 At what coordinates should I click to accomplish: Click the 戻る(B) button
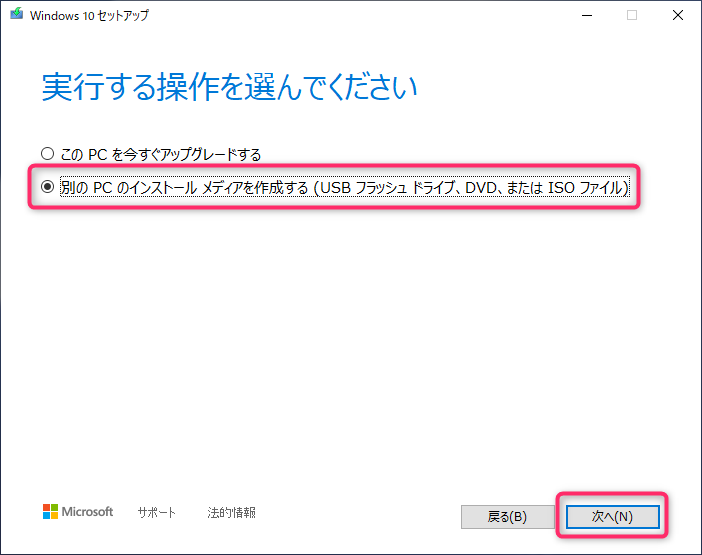pyautogui.click(x=507, y=517)
